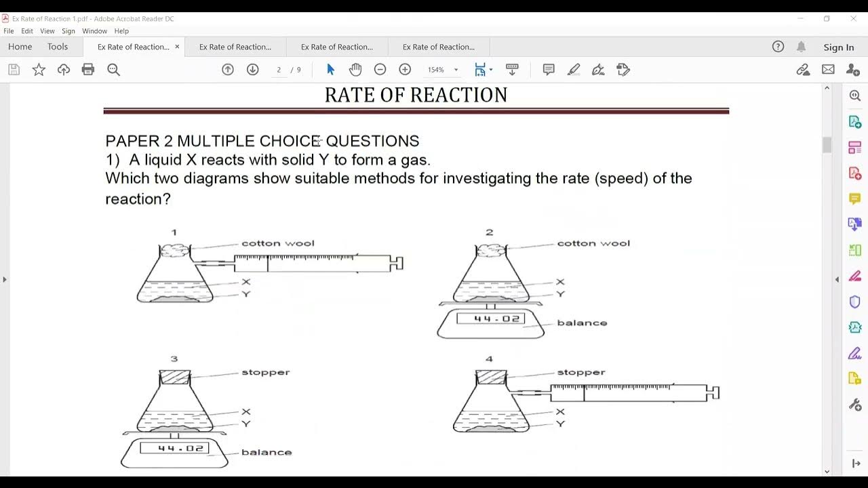This screenshot has width=868, height=488.
Task: Switch to the second Ex Rate of Reaction tab
Action: tap(235, 47)
